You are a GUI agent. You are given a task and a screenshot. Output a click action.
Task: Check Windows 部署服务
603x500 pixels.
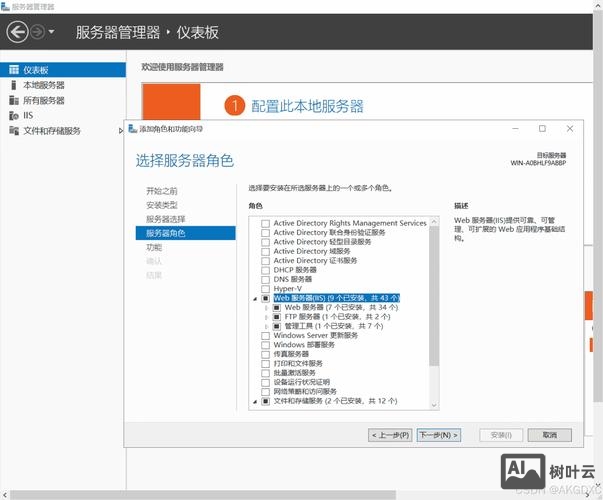click(265, 345)
